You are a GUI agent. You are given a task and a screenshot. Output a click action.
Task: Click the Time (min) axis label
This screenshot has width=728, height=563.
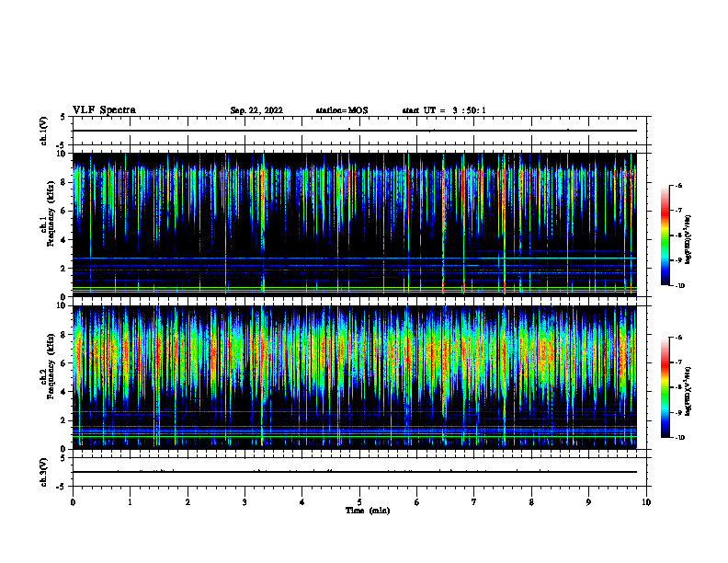tap(368, 511)
